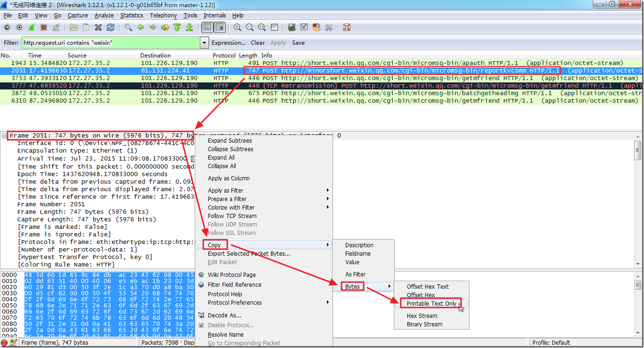Open the display filter history dropdown
644x348 pixels.
click(x=204, y=43)
